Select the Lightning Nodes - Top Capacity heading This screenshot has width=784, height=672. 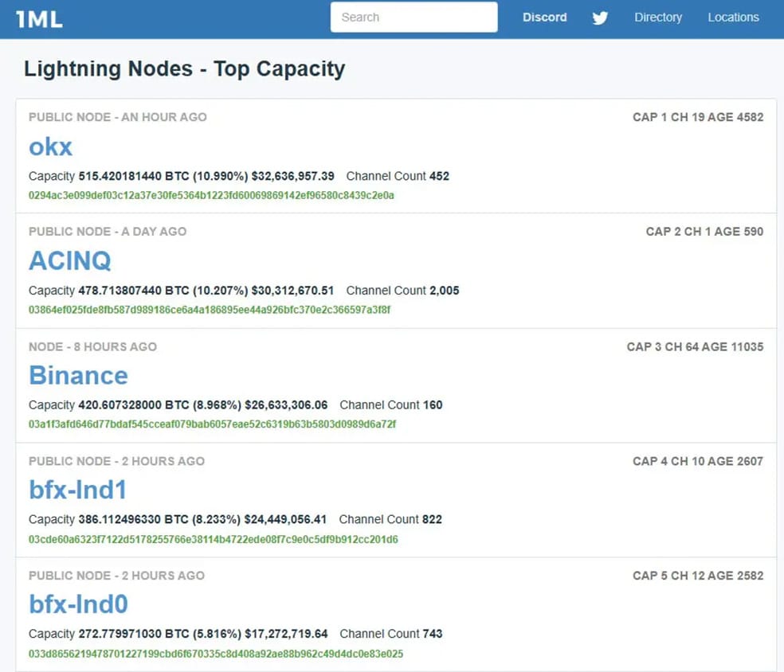[x=185, y=69]
